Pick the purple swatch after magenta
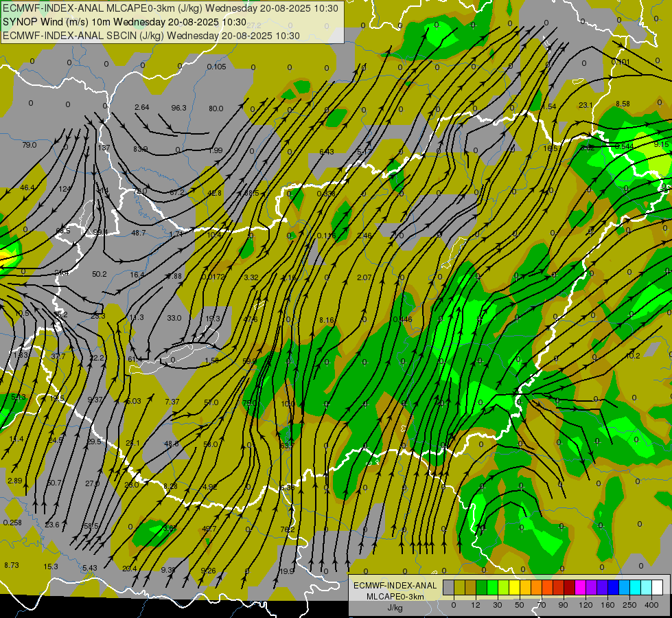This screenshot has width=672, height=618. point(592,587)
